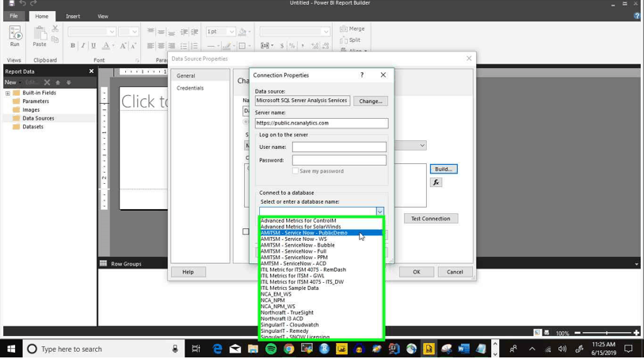The height and width of the screenshot is (359, 644).
Task: Click the grow font size icon
Action: [123, 46]
